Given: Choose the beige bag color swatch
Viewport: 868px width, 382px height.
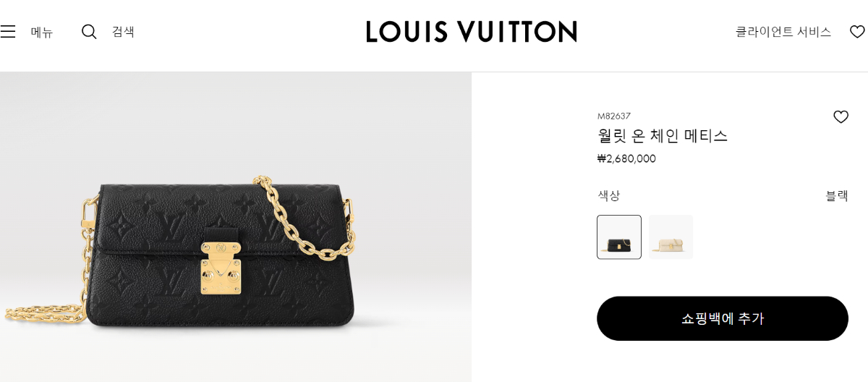Looking at the screenshot, I should (671, 237).
